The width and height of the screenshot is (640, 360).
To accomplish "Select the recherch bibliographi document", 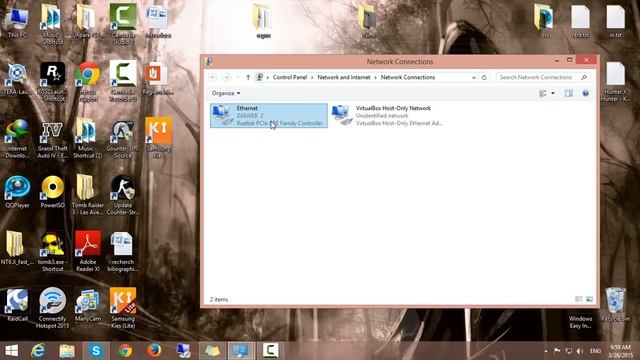I will 123,252.
